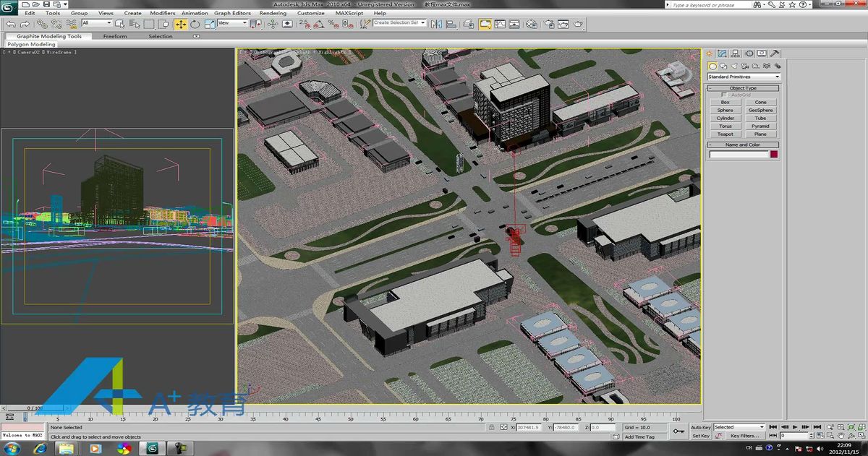Click the Teapot primitive button

click(726, 134)
